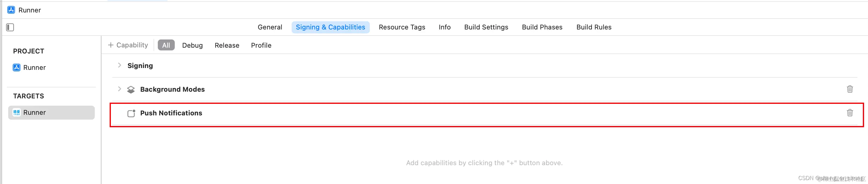Switch to the General tab
The width and height of the screenshot is (868, 184).
270,27
